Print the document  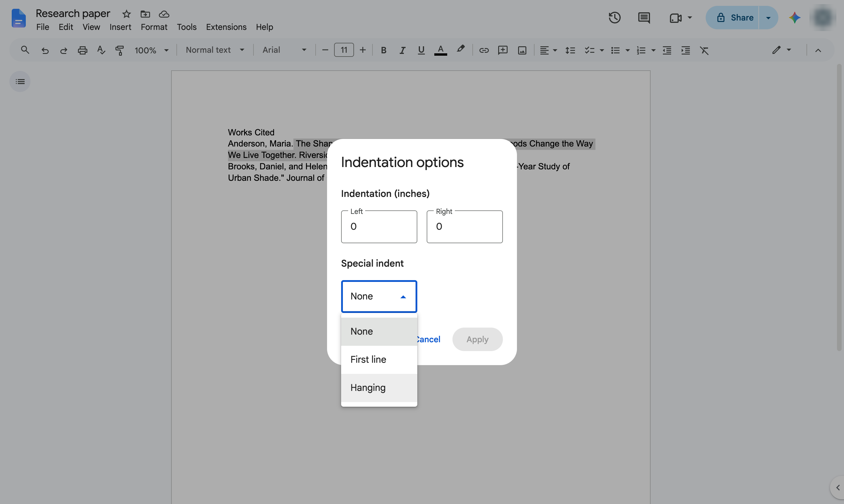83,50
